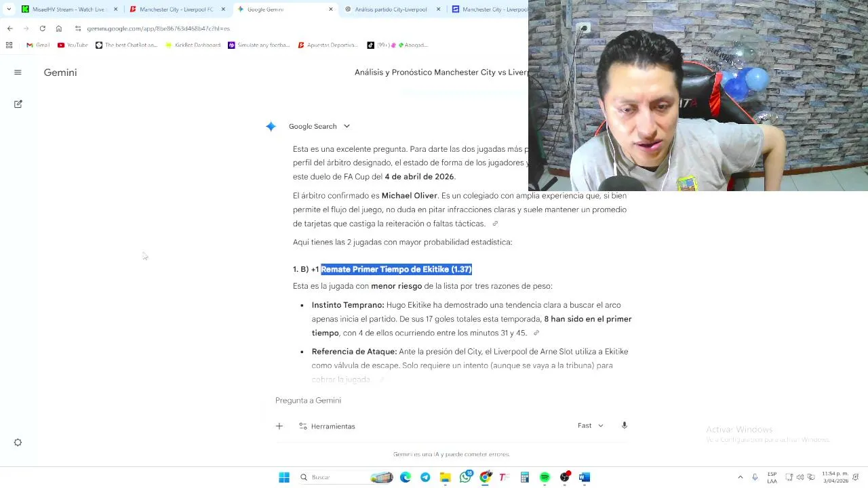This screenshot has width=868, height=488.
Task: Open the Windows Start menu
Action: point(284,477)
